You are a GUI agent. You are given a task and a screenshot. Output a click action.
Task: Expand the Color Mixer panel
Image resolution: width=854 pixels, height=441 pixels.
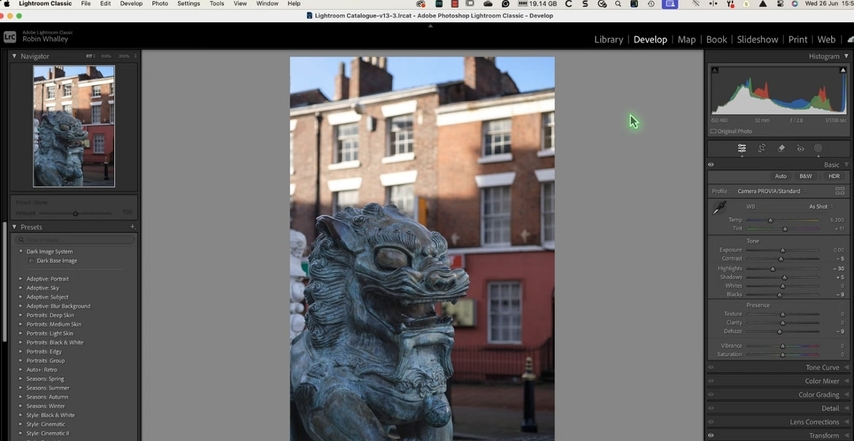tap(822, 381)
